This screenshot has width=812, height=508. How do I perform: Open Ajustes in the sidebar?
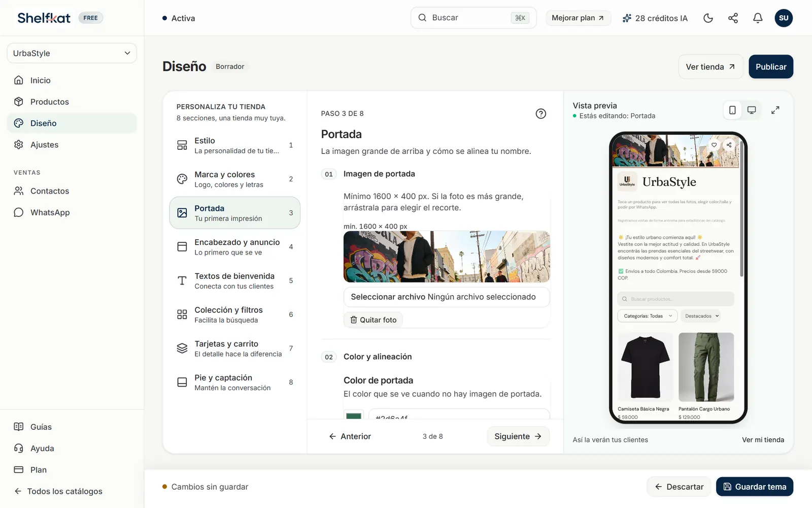click(72, 145)
